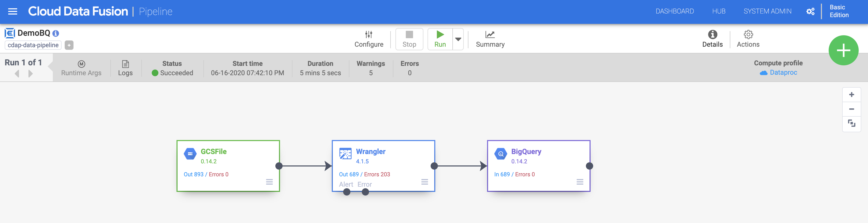The height and width of the screenshot is (223, 868).
Task: Show DemoBQ pipeline info icon
Action: (56, 33)
